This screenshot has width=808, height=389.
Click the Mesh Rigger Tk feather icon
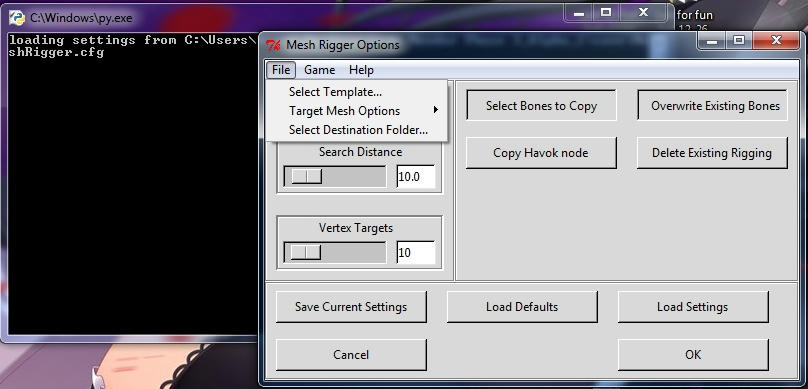pyautogui.click(x=273, y=45)
